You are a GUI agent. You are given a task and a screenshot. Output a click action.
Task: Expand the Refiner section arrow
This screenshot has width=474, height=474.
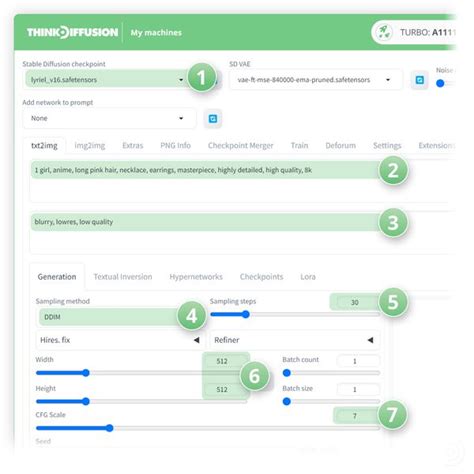click(x=370, y=340)
